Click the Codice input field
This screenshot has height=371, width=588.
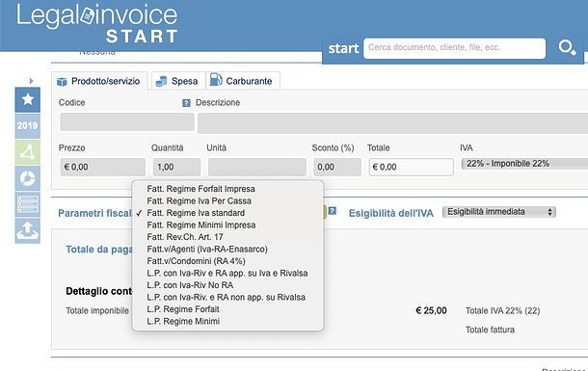point(127,122)
